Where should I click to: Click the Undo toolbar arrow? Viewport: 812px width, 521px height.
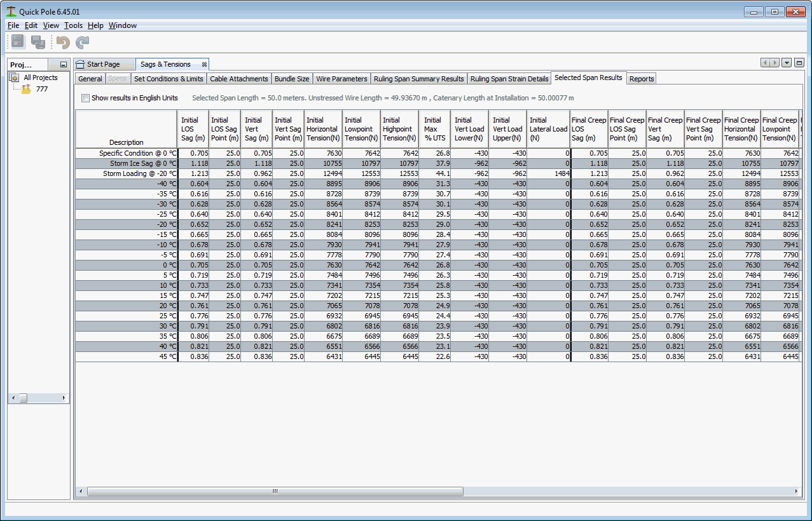tap(63, 42)
